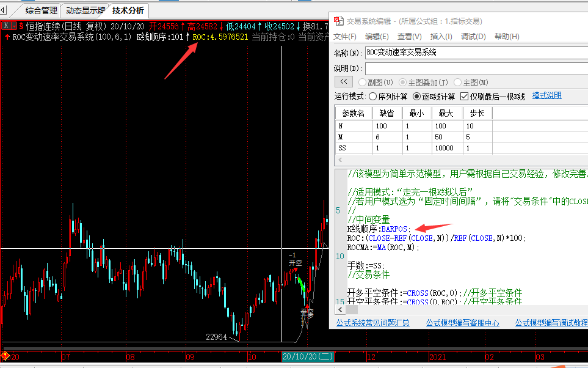The image size is (588, 368).
Task: Open the 插入(I) menu
Action: click(x=441, y=37)
